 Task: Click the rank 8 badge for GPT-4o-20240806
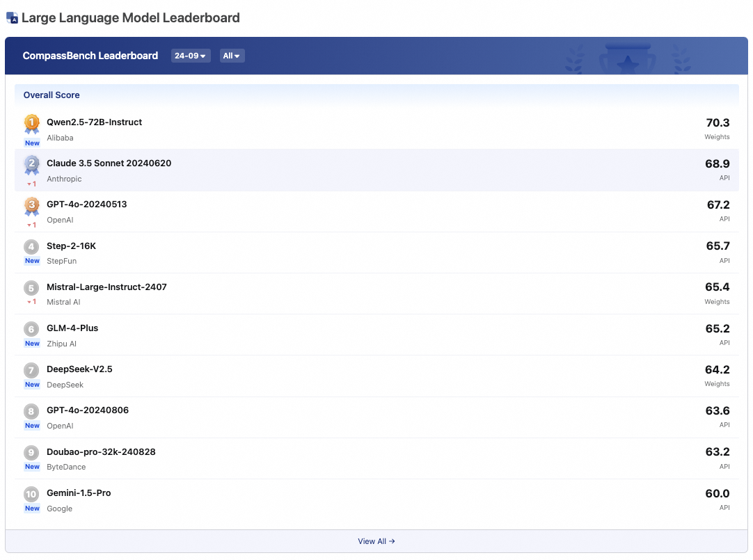click(x=31, y=411)
